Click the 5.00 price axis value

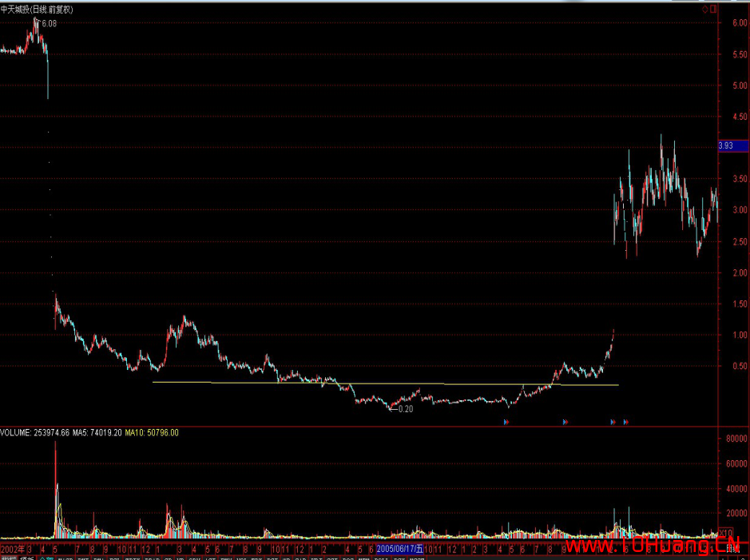coord(740,85)
